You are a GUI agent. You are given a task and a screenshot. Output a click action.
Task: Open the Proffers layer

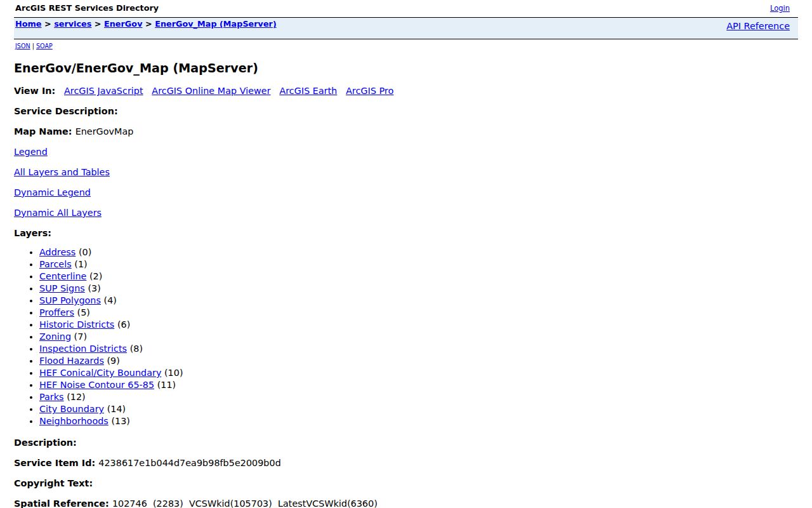coord(56,312)
